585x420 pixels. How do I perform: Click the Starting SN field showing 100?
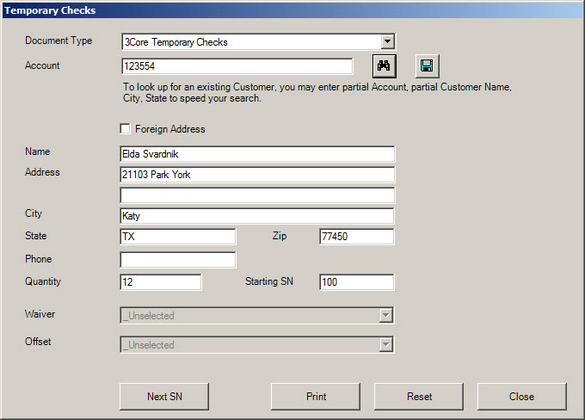tap(357, 282)
